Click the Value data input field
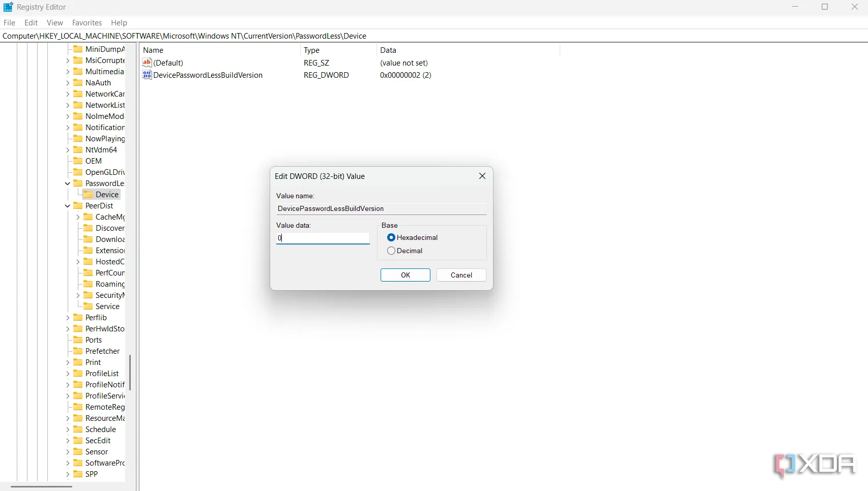Image resolution: width=868 pixels, height=491 pixels. [x=323, y=238]
